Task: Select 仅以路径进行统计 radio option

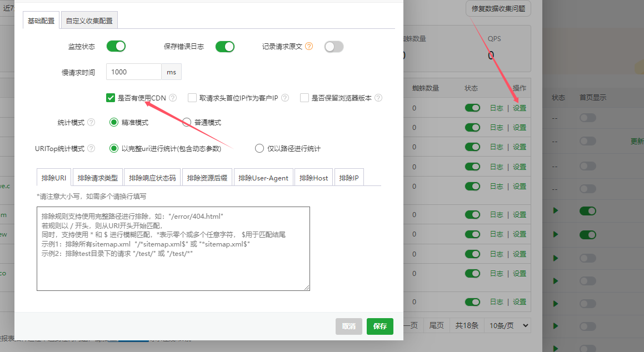Action: click(x=259, y=148)
